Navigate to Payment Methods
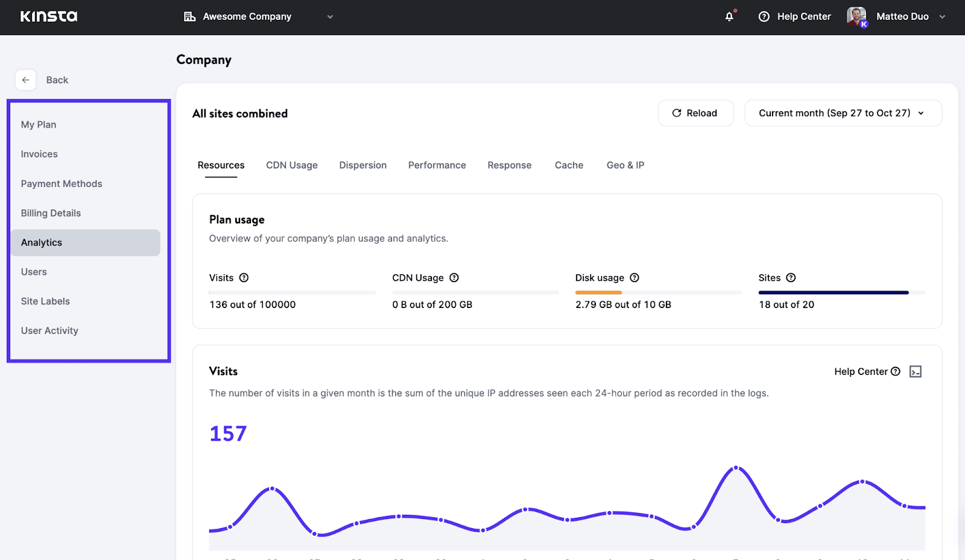Image resolution: width=965 pixels, height=560 pixels. pyautogui.click(x=61, y=183)
